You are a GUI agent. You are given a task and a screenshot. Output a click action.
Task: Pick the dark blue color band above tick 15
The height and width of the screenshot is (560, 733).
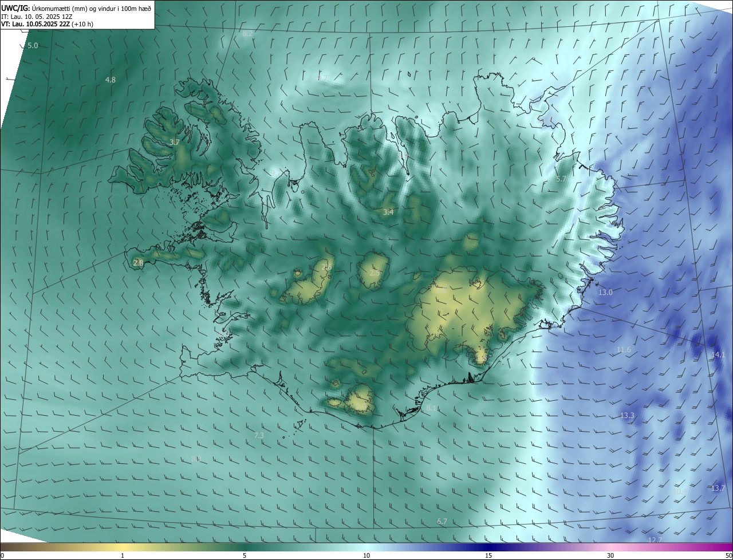click(x=488, y=547)
